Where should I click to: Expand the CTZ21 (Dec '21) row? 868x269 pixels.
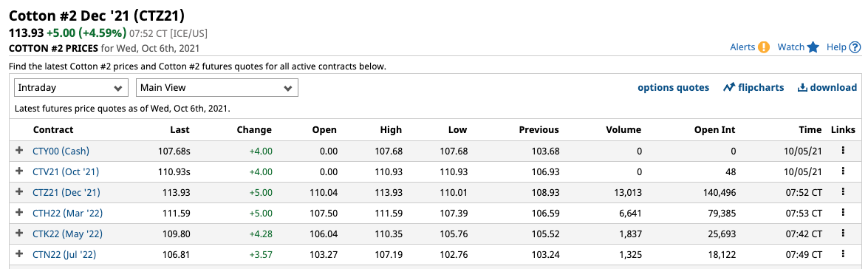pyautogui.click(x=19, y=192)
